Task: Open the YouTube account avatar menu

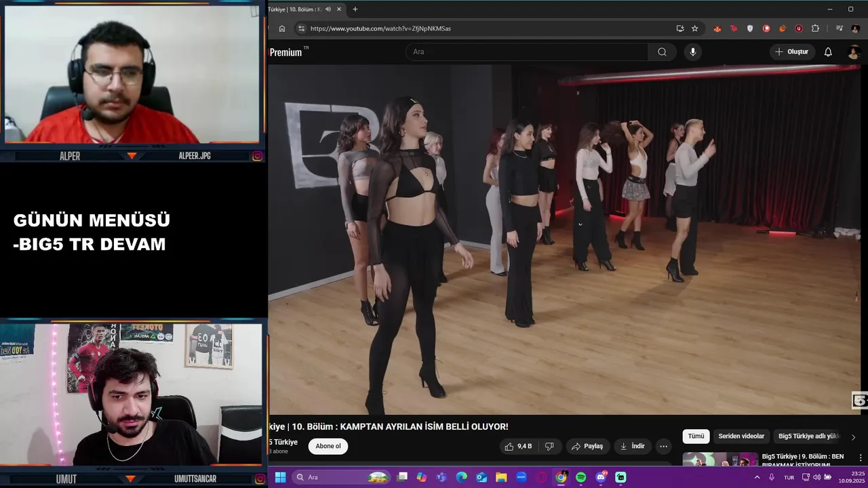Action: click(x=854, y=52)
